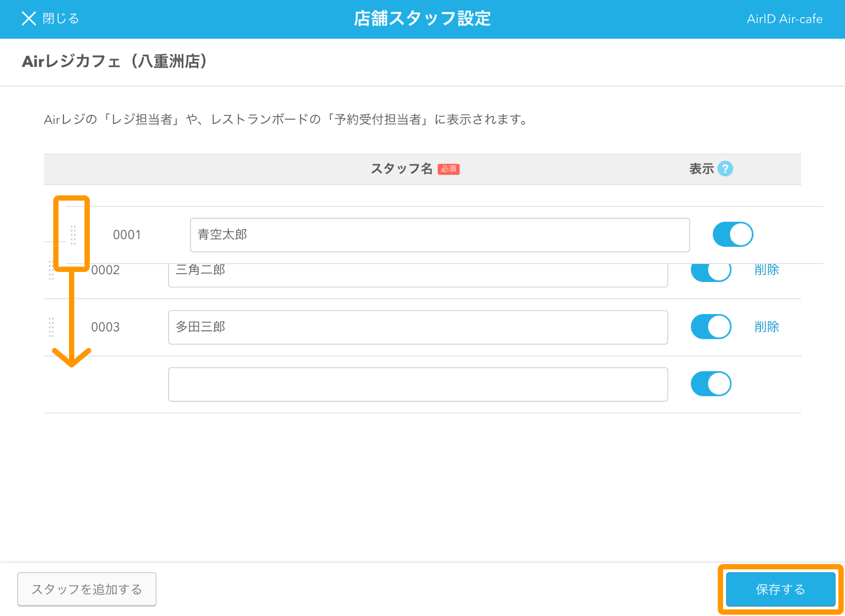Delete staff 三角二郎 via 削除 link
This screenshot has height=616, width=845.
pos(766,270)
